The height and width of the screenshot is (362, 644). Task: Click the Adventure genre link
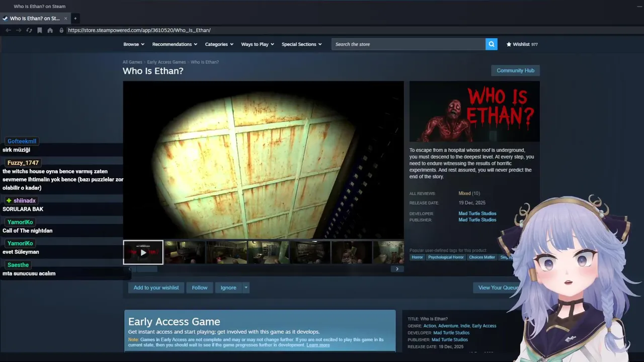click(x=448, y=326)
